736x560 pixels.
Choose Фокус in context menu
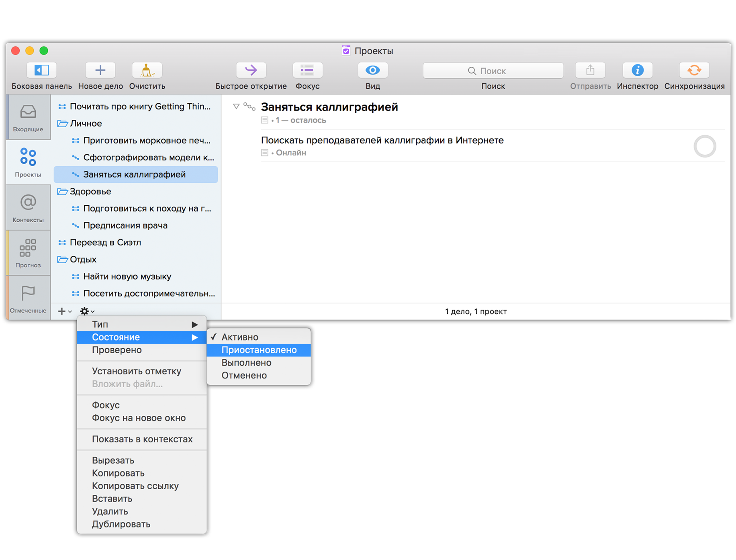pyautogui.click(x=142, y=405)
